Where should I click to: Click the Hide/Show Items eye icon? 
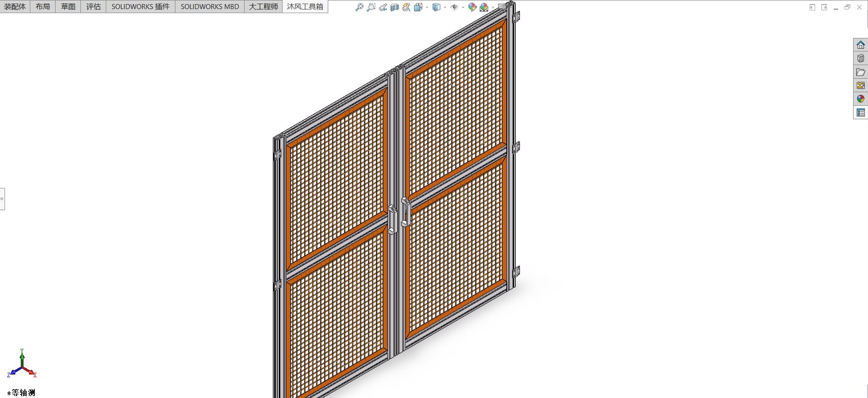pyautogui.click(x=454, y=7)
